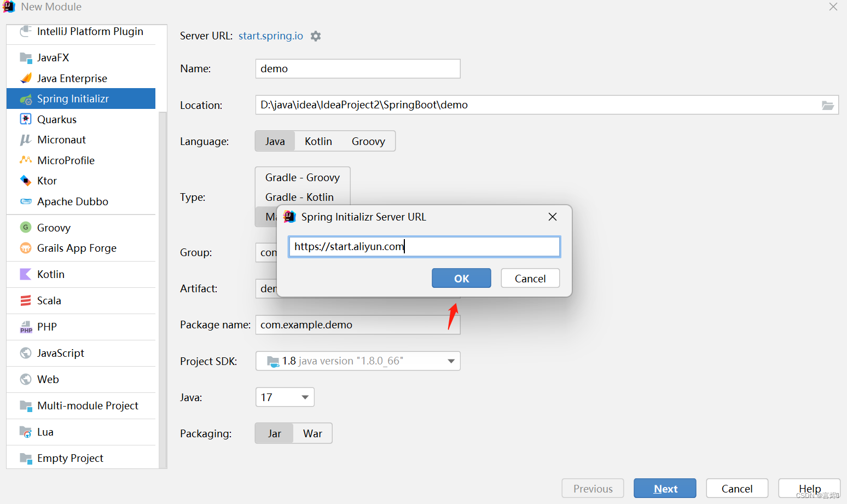Image resolution: width=847 pixels, height=504 pixels.
Task: Click the JavaScript globe icon
Action: coord(26,353)
